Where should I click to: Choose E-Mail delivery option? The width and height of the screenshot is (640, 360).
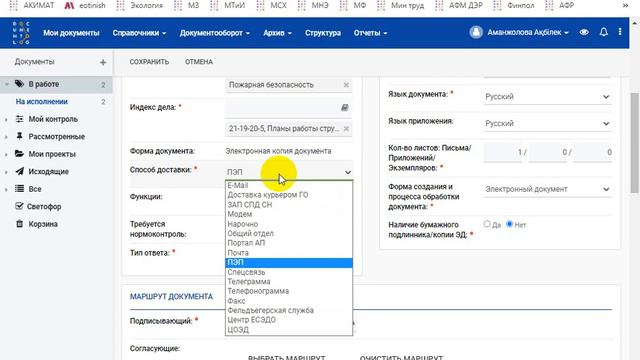[289, 185]
